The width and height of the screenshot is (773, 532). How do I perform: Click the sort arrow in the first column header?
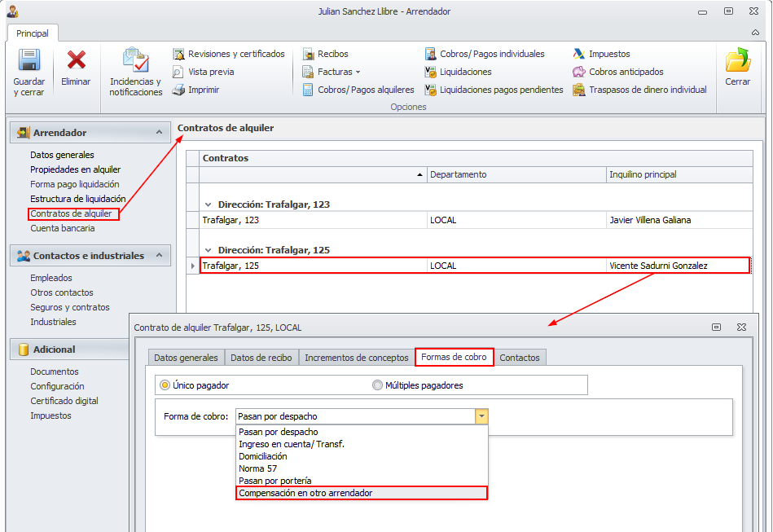pyautogui.click(x=419, y=174)
